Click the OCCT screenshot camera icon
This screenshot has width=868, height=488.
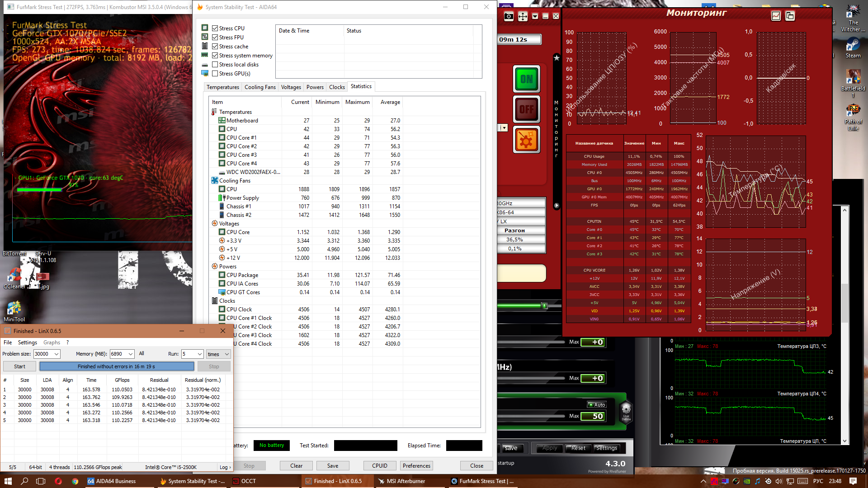[x=509, y=17]
